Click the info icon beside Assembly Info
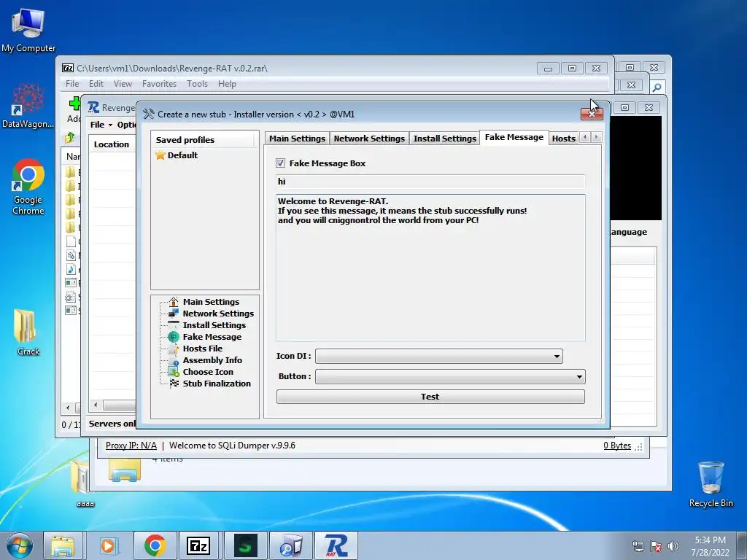Screen dimensions: 747x560 click(x=174, y=360)
